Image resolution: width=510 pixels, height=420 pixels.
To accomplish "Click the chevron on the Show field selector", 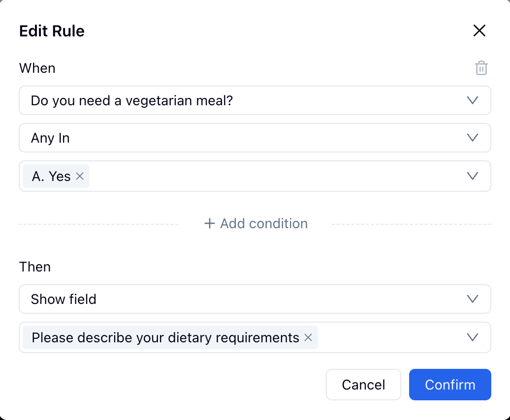I will click(x=472, y=299).
